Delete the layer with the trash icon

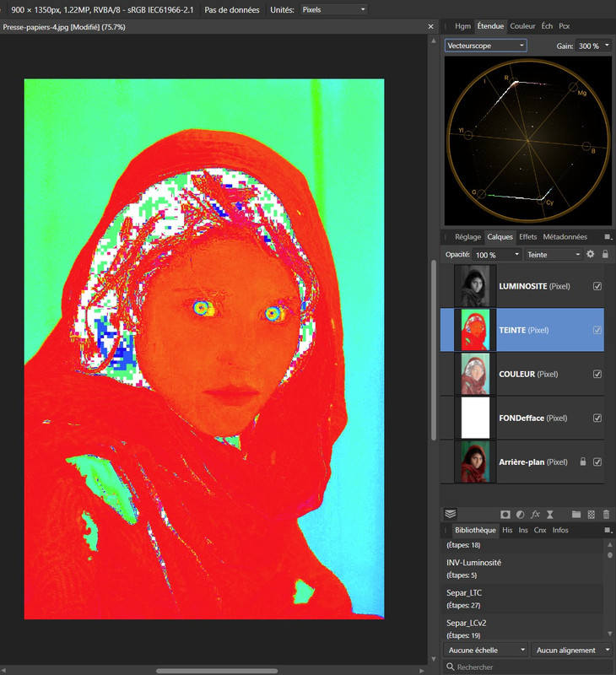point(606,515)
